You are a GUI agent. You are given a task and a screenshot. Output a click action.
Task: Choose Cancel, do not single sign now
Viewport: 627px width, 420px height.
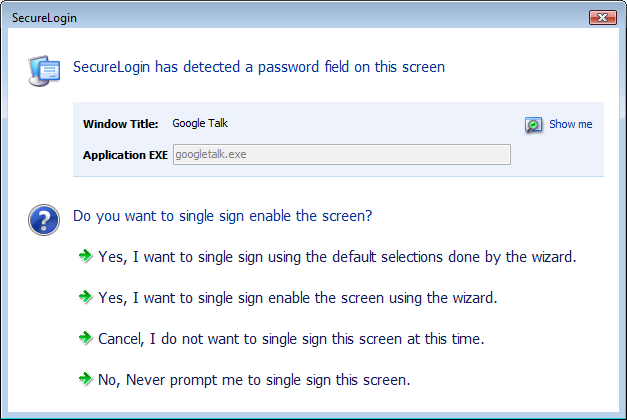pyautogui.click(x=291, y=339)
